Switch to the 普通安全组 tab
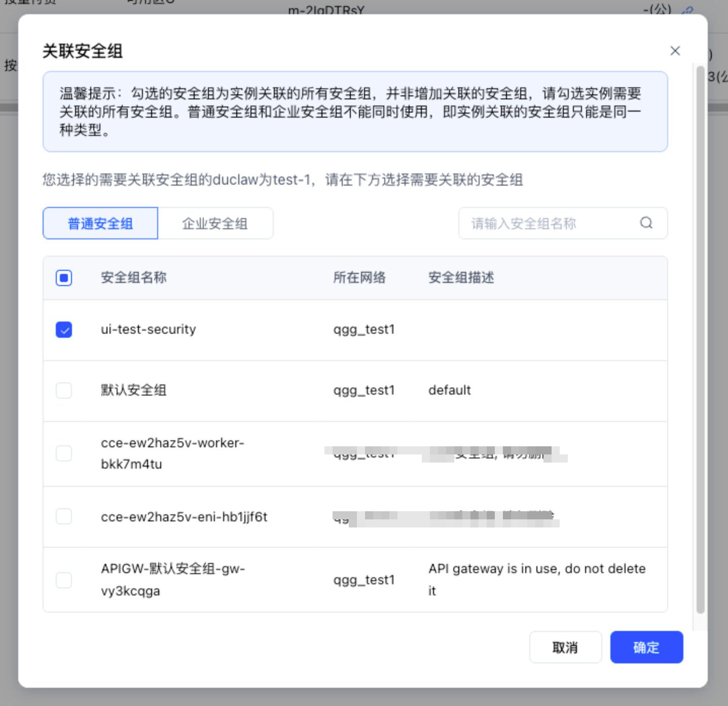 coord(100,223)
